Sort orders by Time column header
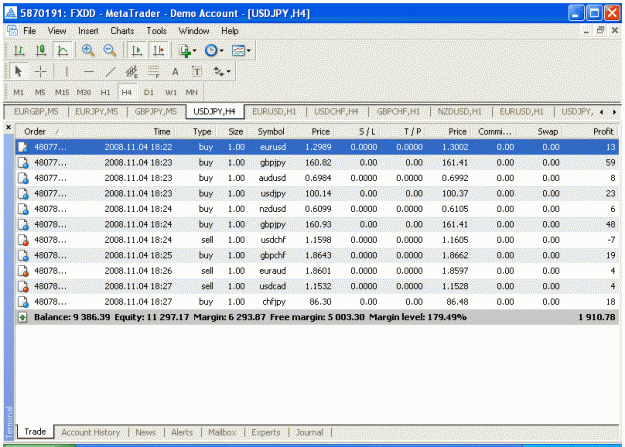 (124, 132)
